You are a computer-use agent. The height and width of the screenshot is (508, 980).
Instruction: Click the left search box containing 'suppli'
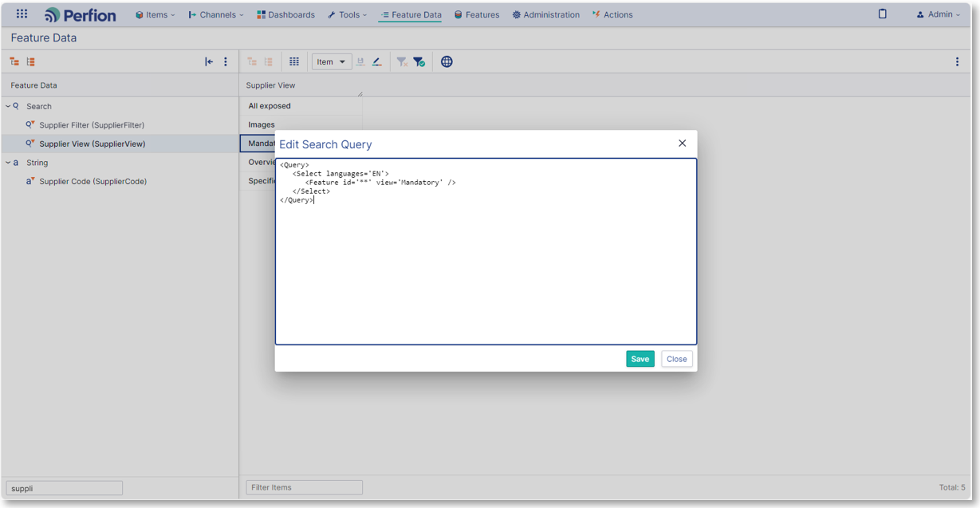(65, 488)
